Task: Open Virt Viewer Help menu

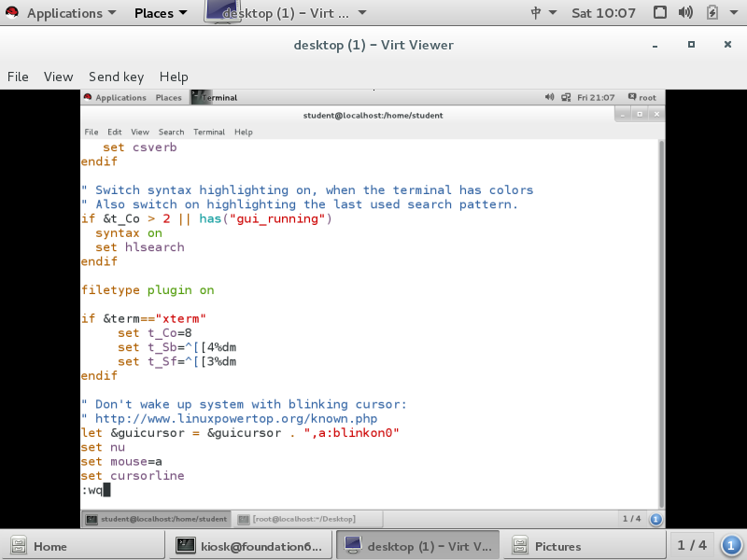Action: coord(174,77)
